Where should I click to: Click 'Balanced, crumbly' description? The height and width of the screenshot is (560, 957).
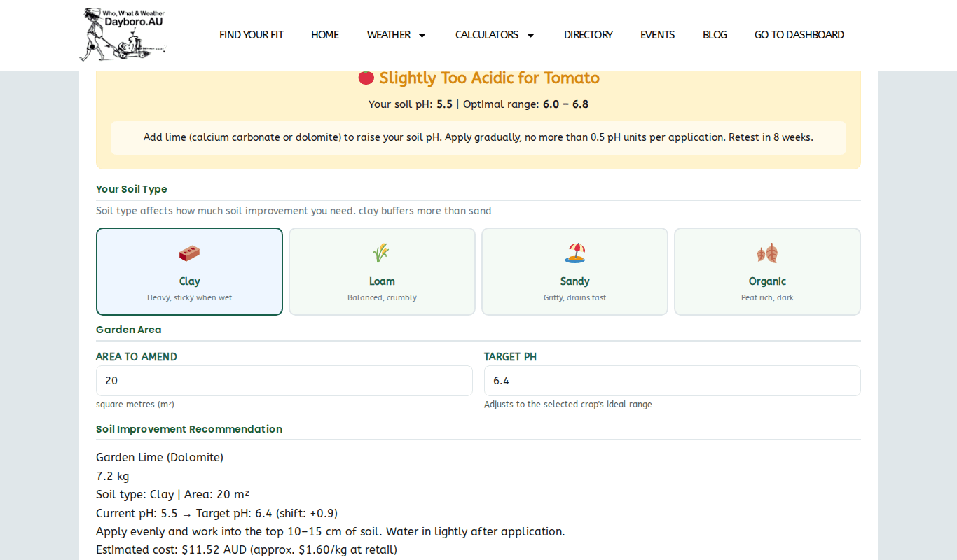[382, 297]
